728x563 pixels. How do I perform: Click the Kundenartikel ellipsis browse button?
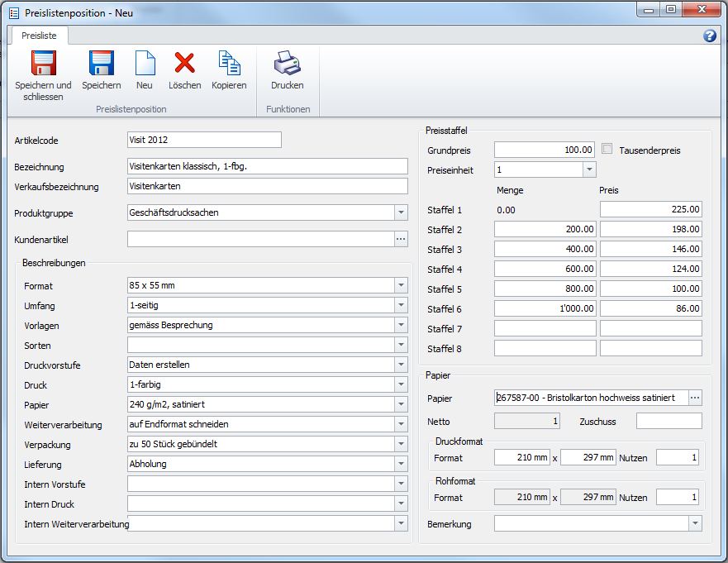(401, 239)
